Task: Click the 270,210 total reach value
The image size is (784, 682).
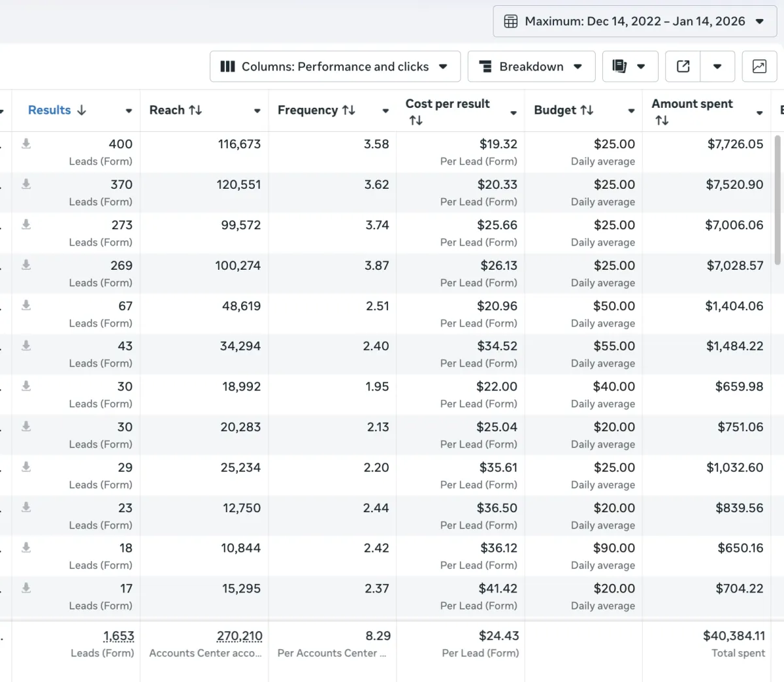Action: [239, 636]
